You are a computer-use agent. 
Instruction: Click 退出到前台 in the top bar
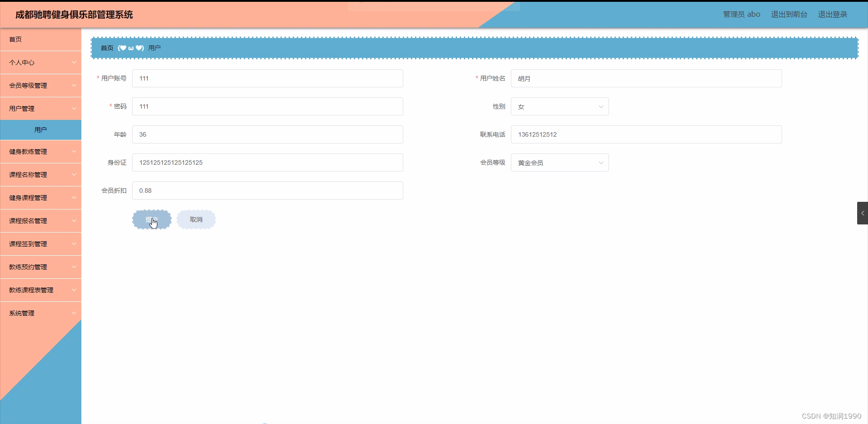pyautogui.click(x=789, y=14)
